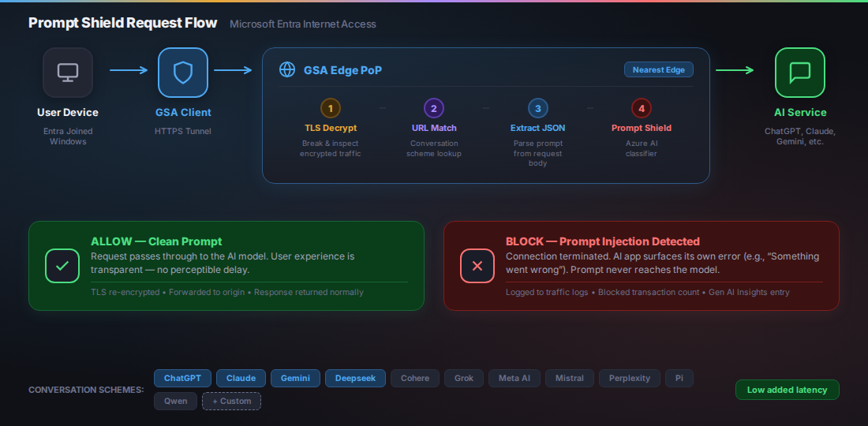Click the GSA Client label

(183, 113)
